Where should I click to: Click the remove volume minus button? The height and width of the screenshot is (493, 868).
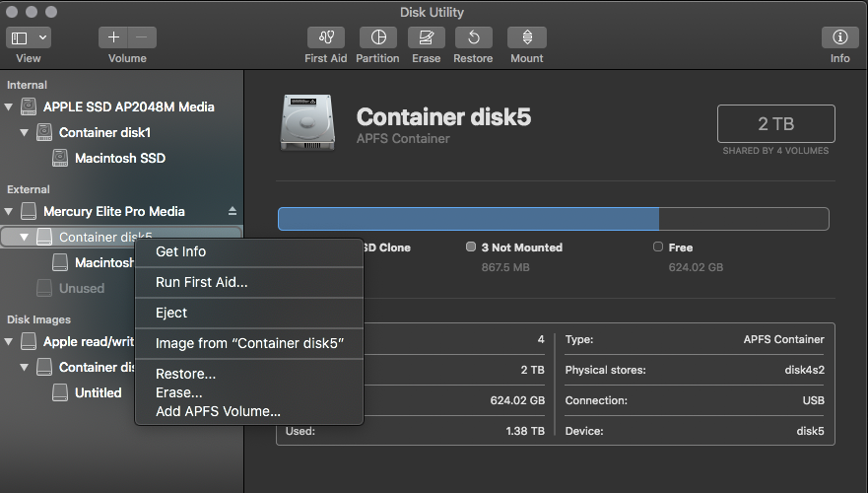[x=142, y=37]
